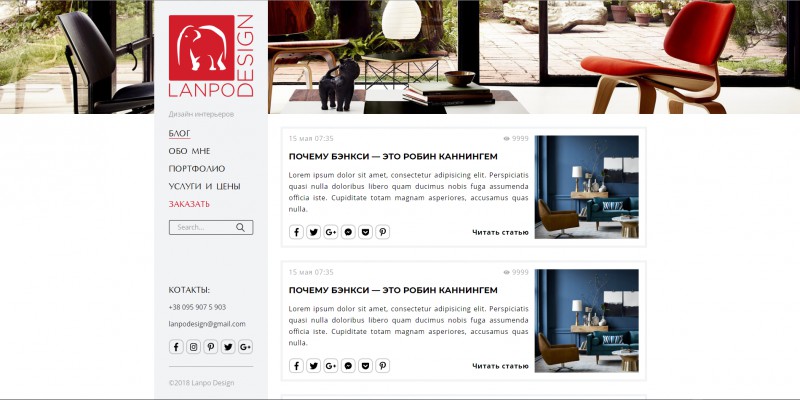Call phone number +38 095 907 5 903
Viewport: 800px width, 400px height.
pyautogui.click(x=197, y=307)
